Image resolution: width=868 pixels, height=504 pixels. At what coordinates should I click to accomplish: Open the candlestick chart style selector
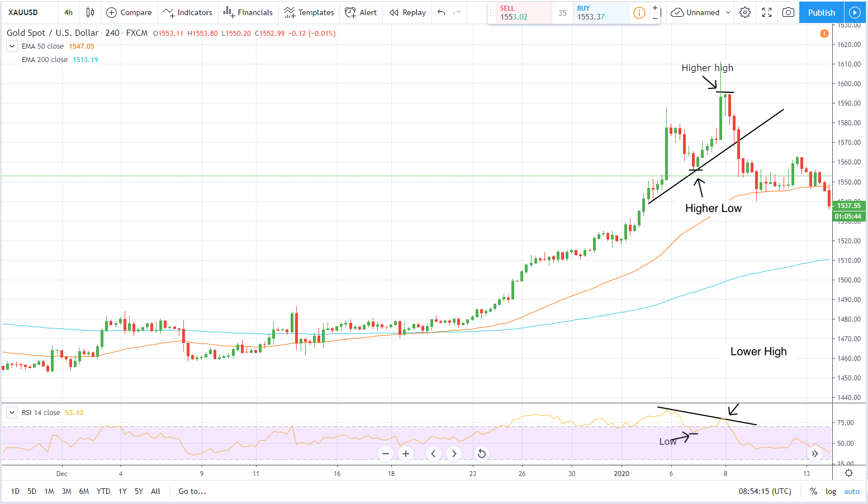pyautogui.click(x=90, y=12)
